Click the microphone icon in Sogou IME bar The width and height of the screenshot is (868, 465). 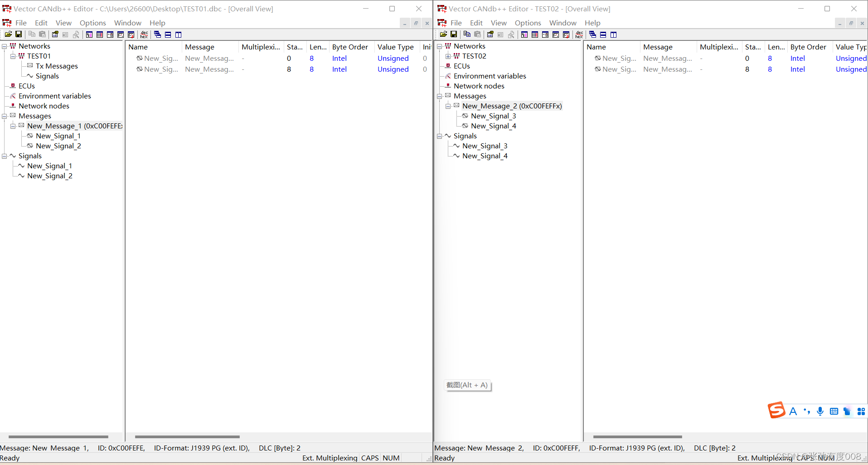click(x=820, y=411)
